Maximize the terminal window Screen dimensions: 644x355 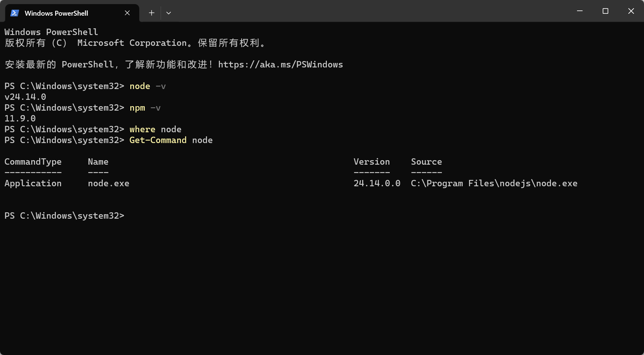(605, 11)
